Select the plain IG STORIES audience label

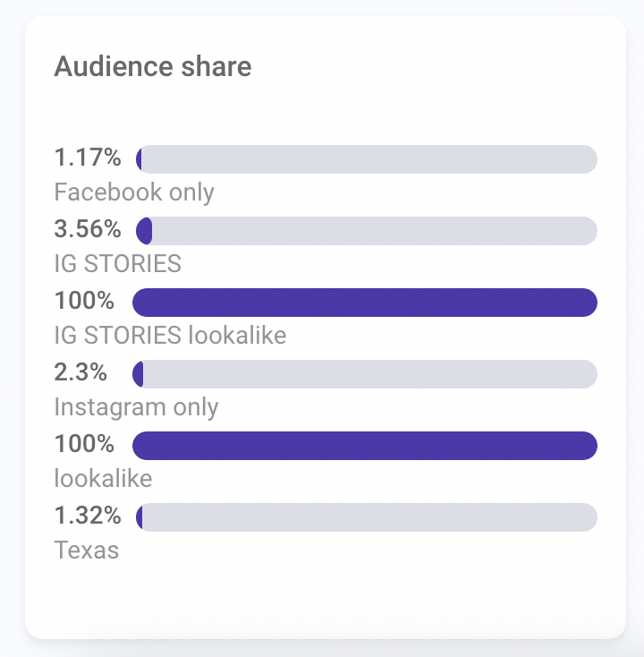pyautogui.click(x=118, y=263)
